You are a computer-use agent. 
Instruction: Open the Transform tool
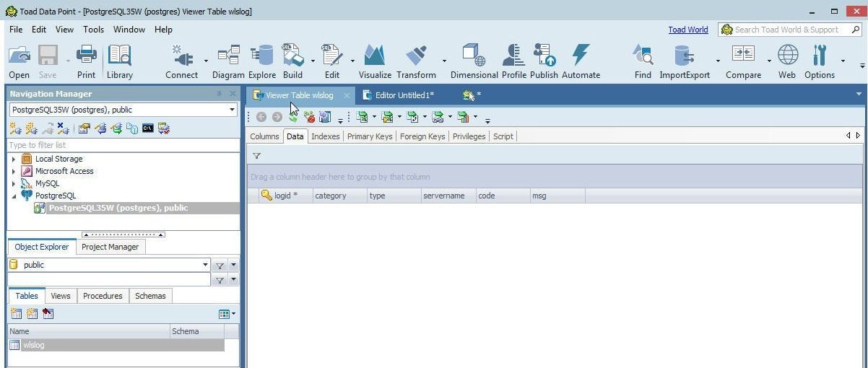[416, 61]
